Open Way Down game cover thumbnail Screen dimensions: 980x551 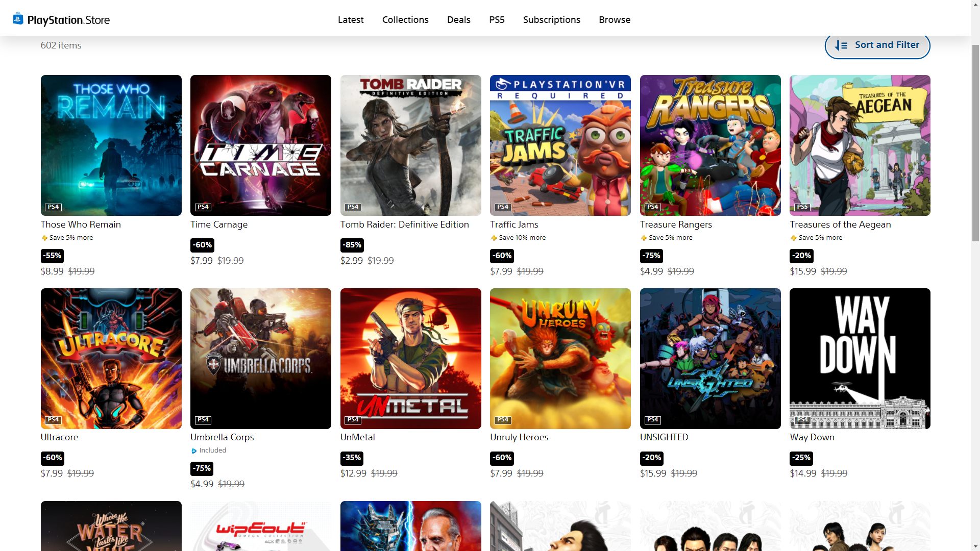tap(860, 358)
